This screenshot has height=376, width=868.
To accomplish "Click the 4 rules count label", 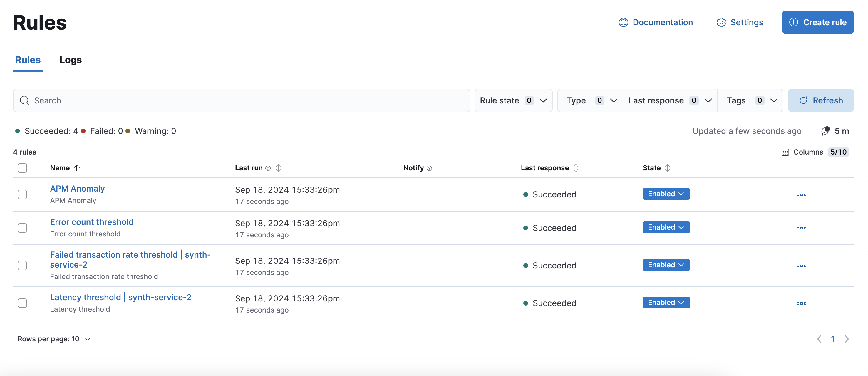I will pyautogui.click(x=25, y=152).
